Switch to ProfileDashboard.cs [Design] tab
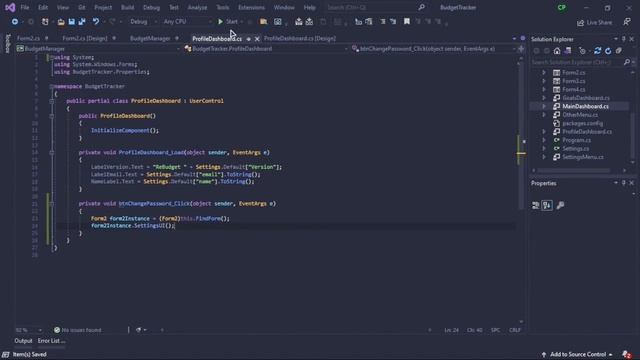The width and height of the screenshot is (640, 360). pos(300,38)
